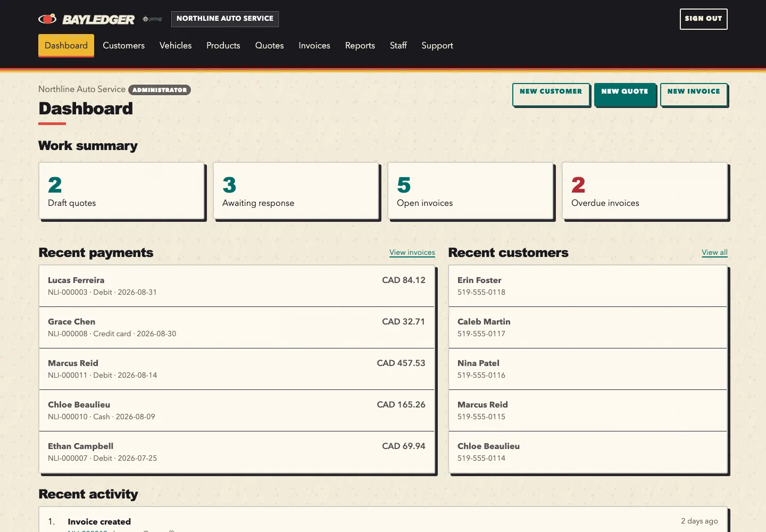Create a new customer
The width and height of the screenshot is (766, 532).
click(x=551, y=94)
